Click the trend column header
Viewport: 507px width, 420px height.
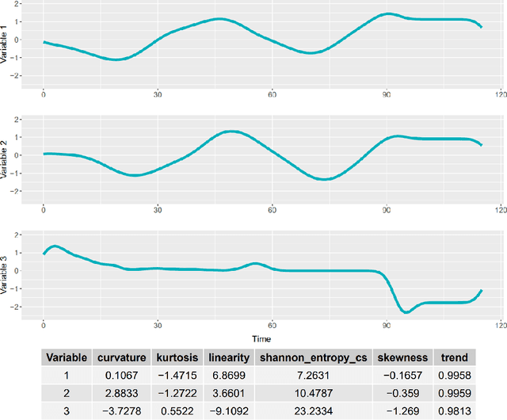(x=455, y=358)
